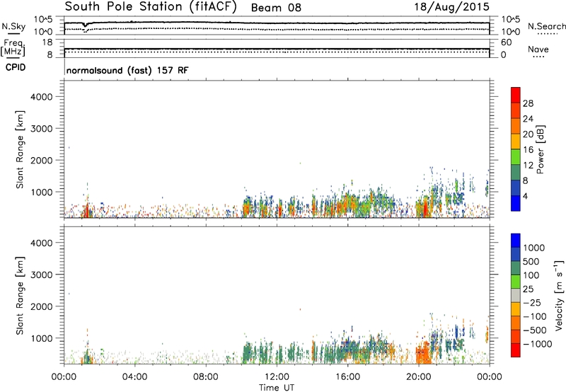Pick the red top power colorbar segment
This screenshot has width=566, height=392.
pyautogui.click(x=516, y=95)
